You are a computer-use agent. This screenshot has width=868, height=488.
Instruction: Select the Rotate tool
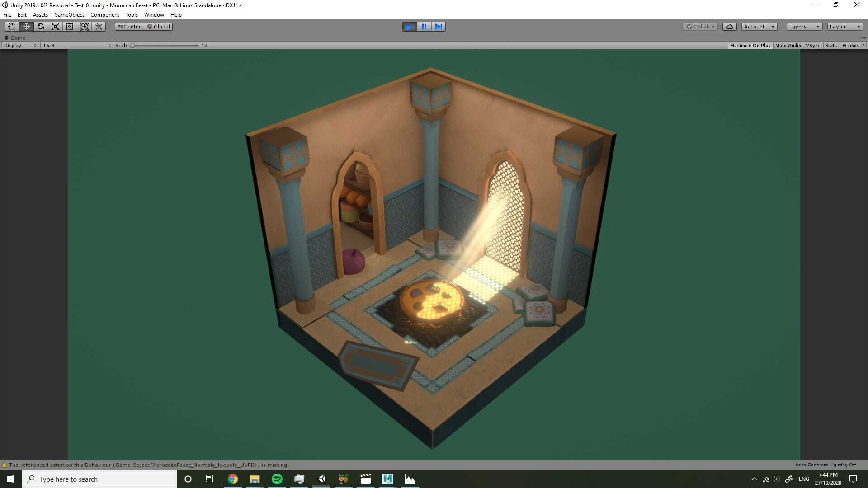click(40, 26)
